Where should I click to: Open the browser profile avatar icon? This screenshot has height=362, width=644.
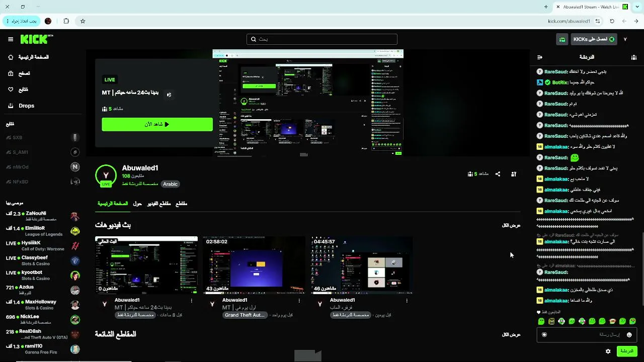48,21
